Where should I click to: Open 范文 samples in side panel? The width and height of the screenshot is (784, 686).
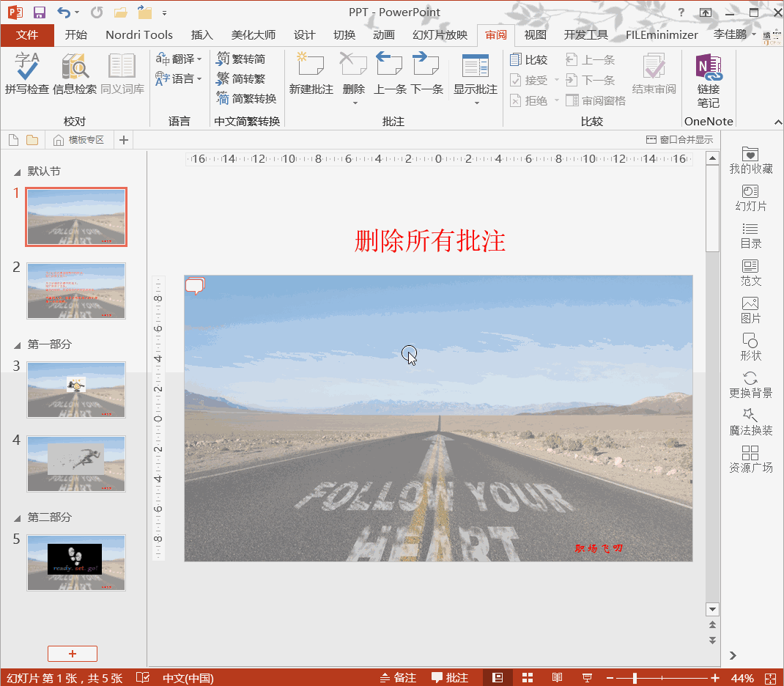pos(750,273)
